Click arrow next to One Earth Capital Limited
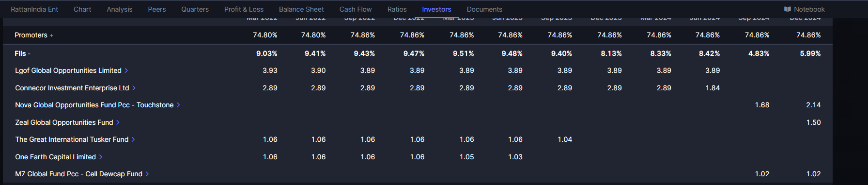Viewport: 868px width, 185px height. [x=101, y=157]
